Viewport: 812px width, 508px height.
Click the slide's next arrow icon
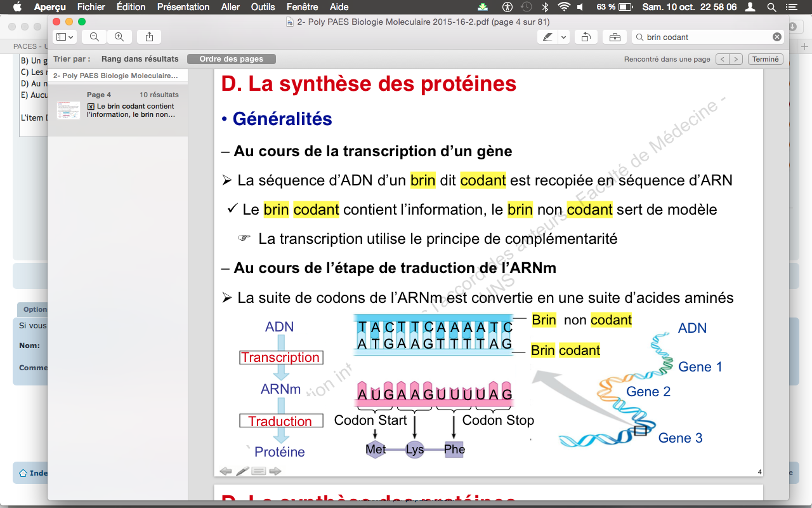pyautogui.click(x=275, y=471)
